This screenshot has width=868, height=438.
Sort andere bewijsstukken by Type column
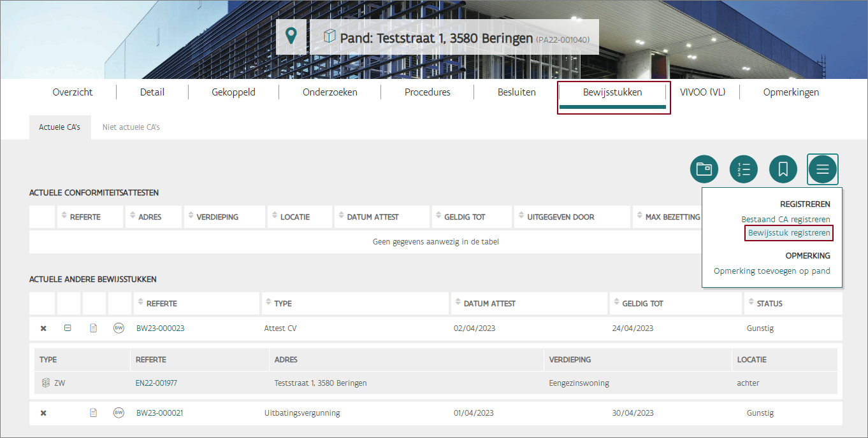coord(282,304)
